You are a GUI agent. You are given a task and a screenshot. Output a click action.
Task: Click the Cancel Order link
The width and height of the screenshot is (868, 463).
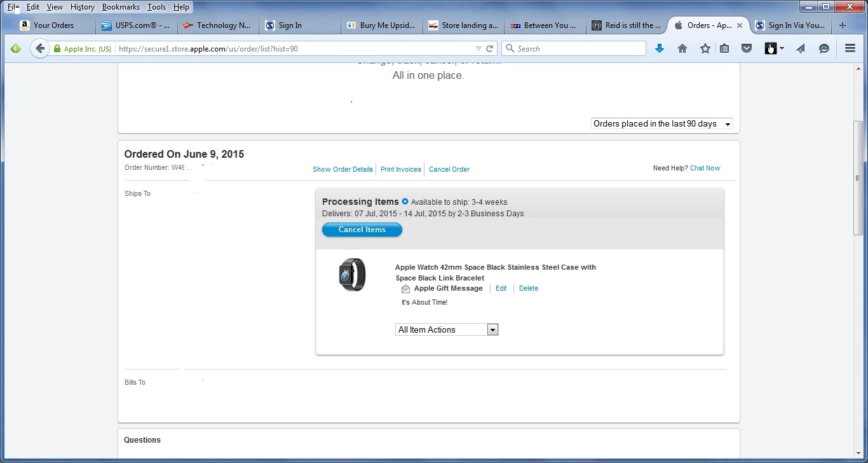[x=449, y=169]
